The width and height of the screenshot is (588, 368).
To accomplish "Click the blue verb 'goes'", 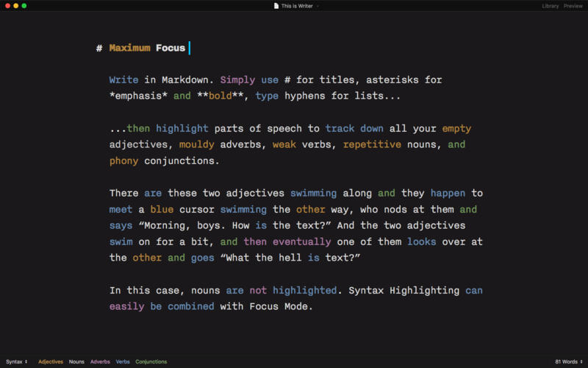I will pos(203,258).
